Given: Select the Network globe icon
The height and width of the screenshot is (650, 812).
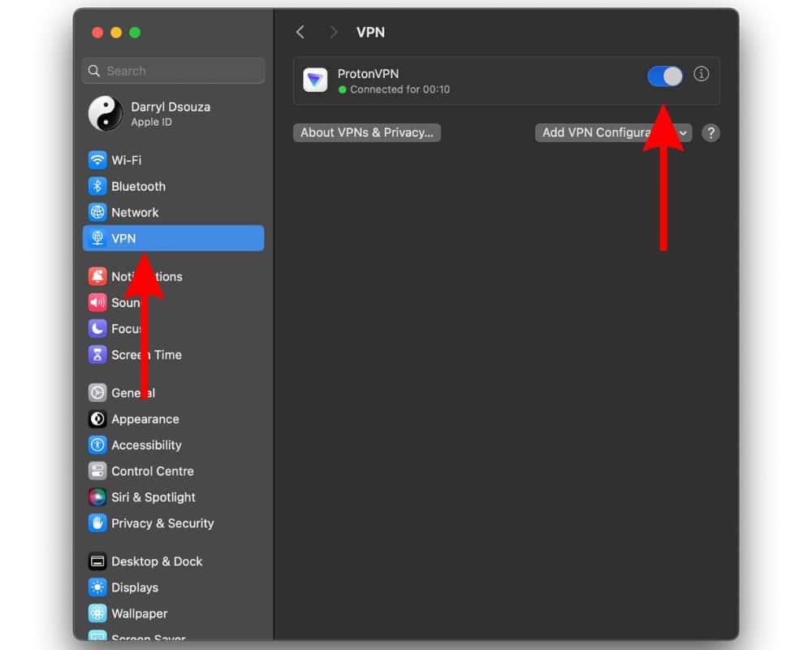Looking at the screenshot, I should pyautogui.click(x=97, y=212).
